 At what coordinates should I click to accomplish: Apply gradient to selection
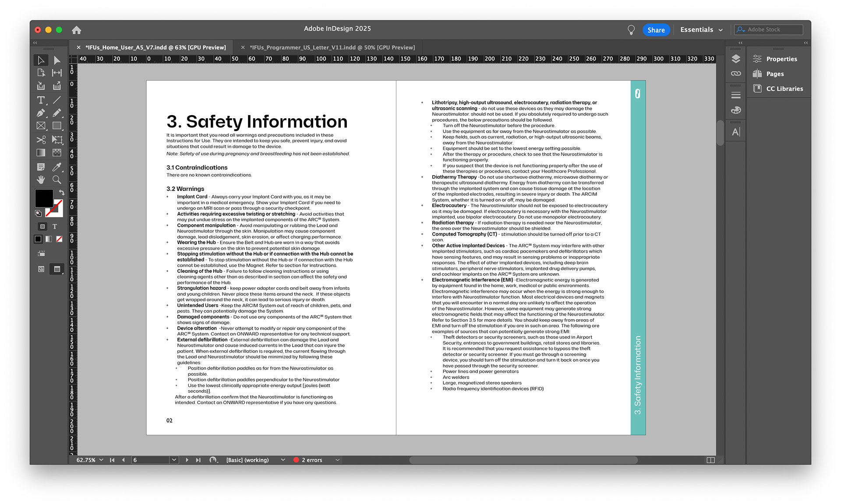coord(49,239)
